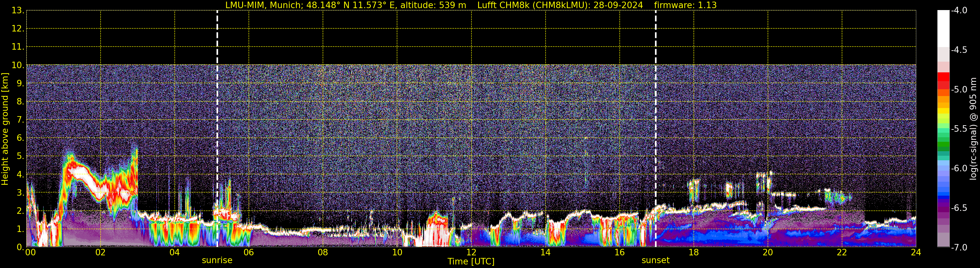980x268 pixels.
Task: Click the white top section of the colorbar
Action: pyautogui.click(x=943, y=29)
